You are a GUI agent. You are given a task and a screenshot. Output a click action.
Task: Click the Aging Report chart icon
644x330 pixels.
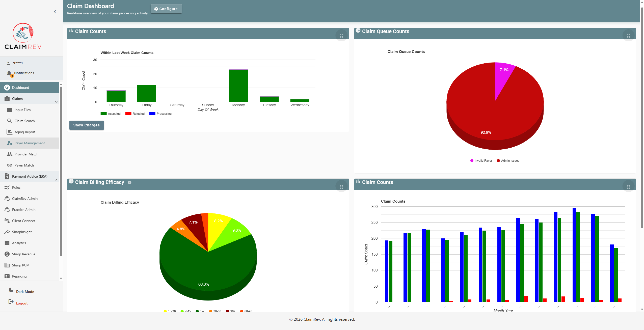point(10,132)
